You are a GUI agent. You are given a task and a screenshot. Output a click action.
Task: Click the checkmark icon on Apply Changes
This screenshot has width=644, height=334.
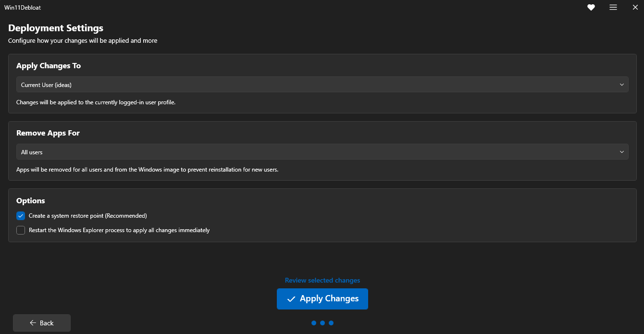[x=291, y=299]
